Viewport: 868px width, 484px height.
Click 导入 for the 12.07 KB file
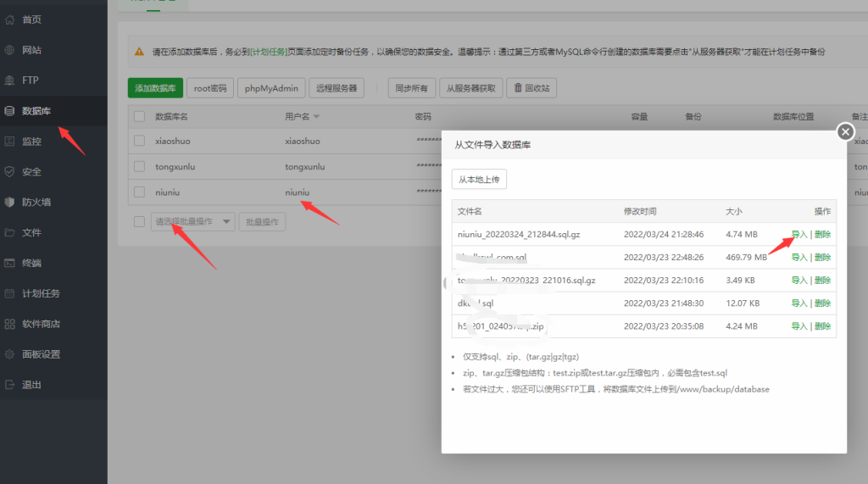point(799,303)
